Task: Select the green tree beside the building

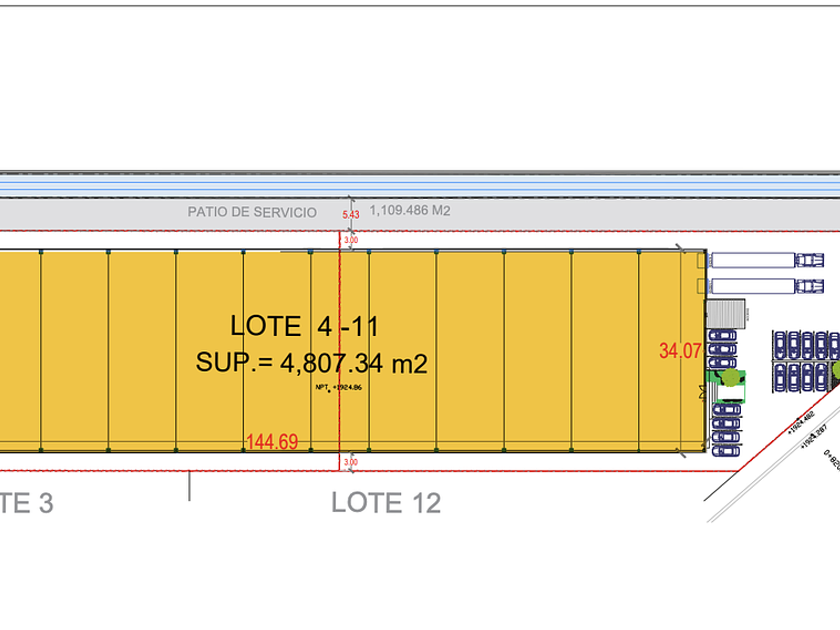Action: [x=729, y=379]
